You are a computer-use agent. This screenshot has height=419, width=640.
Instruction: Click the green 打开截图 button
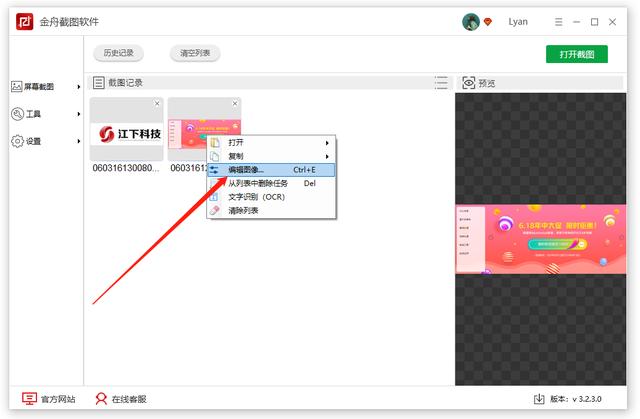(577, 54)
